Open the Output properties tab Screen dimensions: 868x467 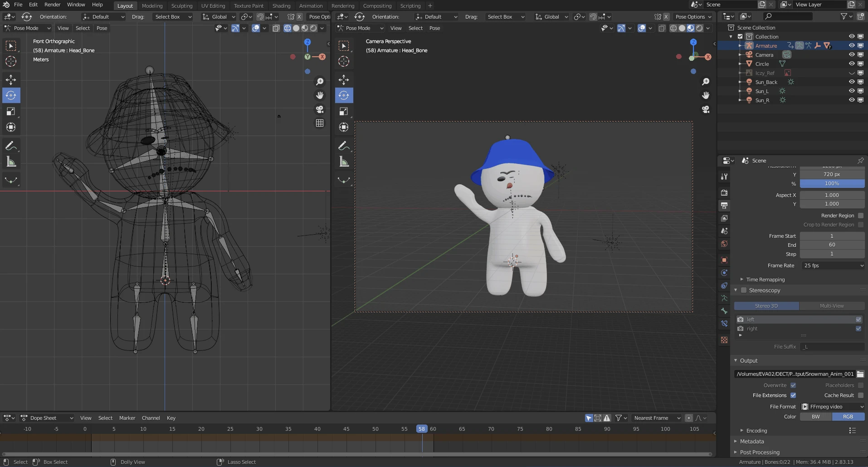[x=724, y=206]
